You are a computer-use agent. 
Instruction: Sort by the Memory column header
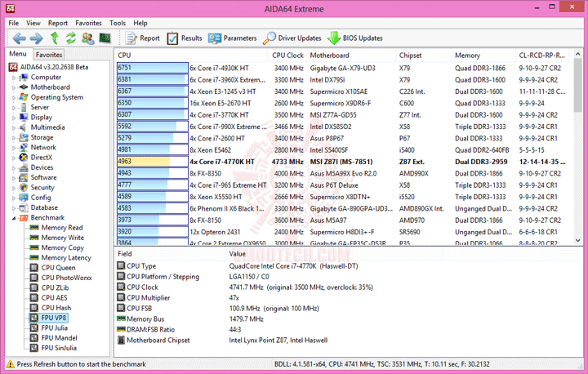click(483, 56)
